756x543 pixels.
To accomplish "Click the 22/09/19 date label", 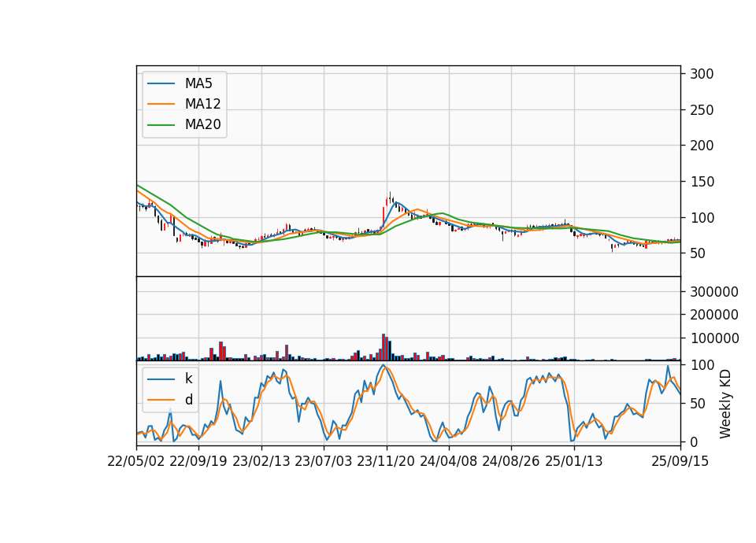I will click(198, 461).
